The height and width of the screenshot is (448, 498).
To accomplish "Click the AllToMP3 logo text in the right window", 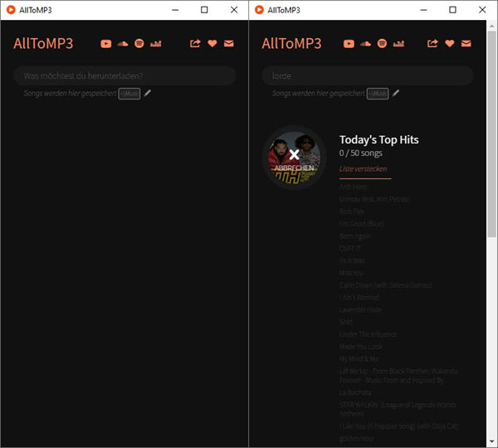I will [x=291, y=43].
